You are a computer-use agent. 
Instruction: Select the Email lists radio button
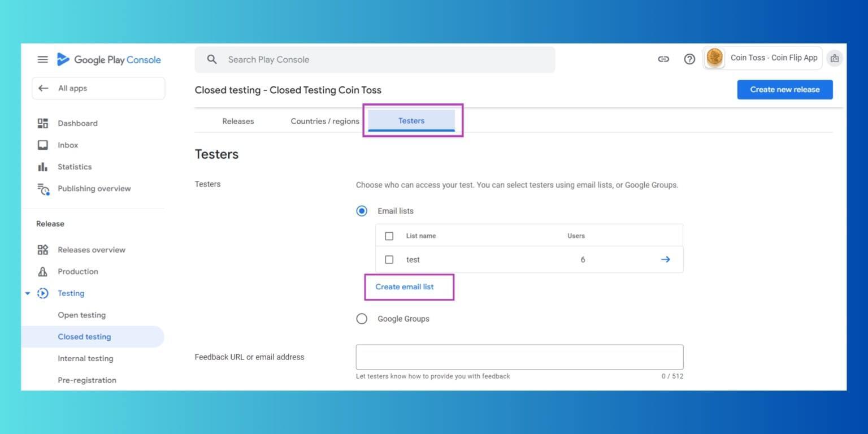[x=362, y=211]
